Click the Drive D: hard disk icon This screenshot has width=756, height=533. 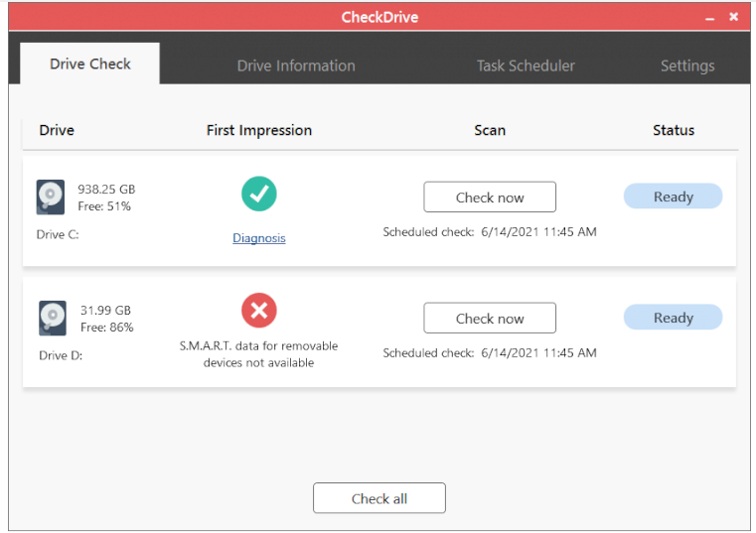click(53, 318)
